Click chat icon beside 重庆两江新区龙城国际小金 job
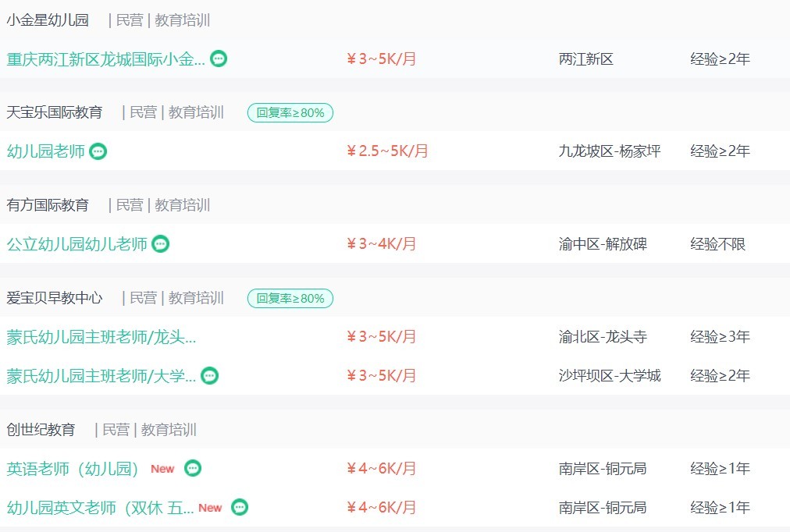This screenshot has height=532, width=790. [x=218, y=59]
